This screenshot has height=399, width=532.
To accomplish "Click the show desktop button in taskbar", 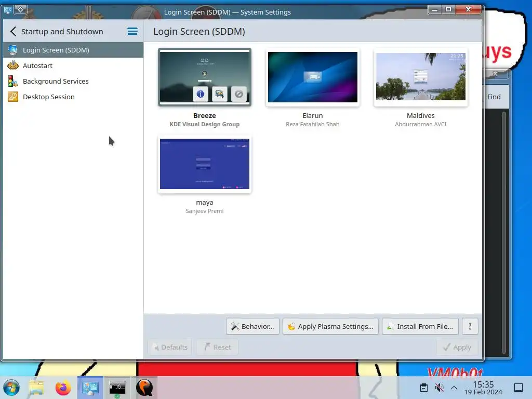I will tap(518, 388).
